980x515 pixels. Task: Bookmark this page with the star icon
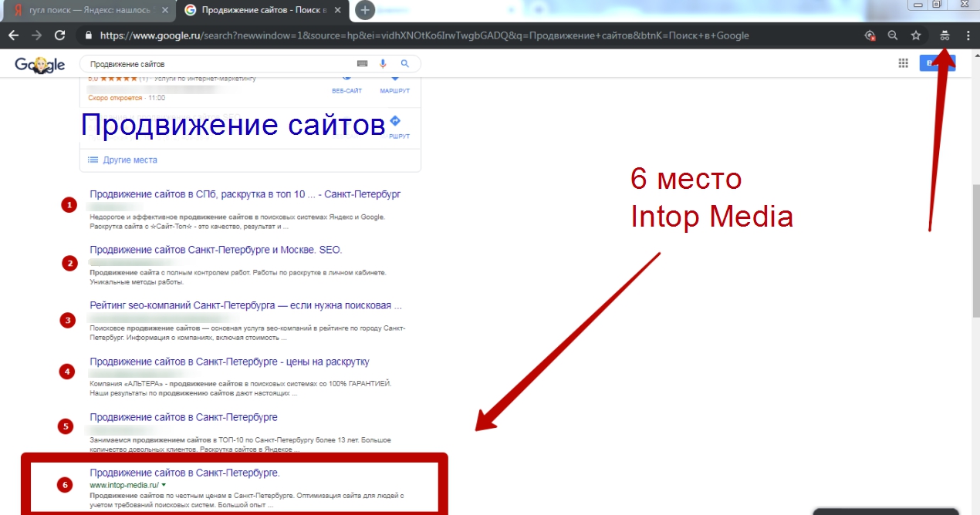pos(916,35)
